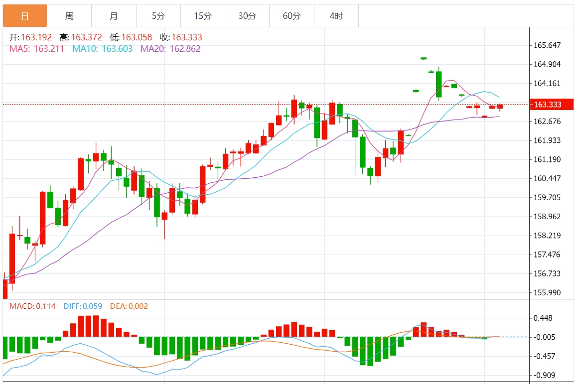Click the 156.733 price axis label
Viewport: 588px width, 384px height.
coord(547,274)
